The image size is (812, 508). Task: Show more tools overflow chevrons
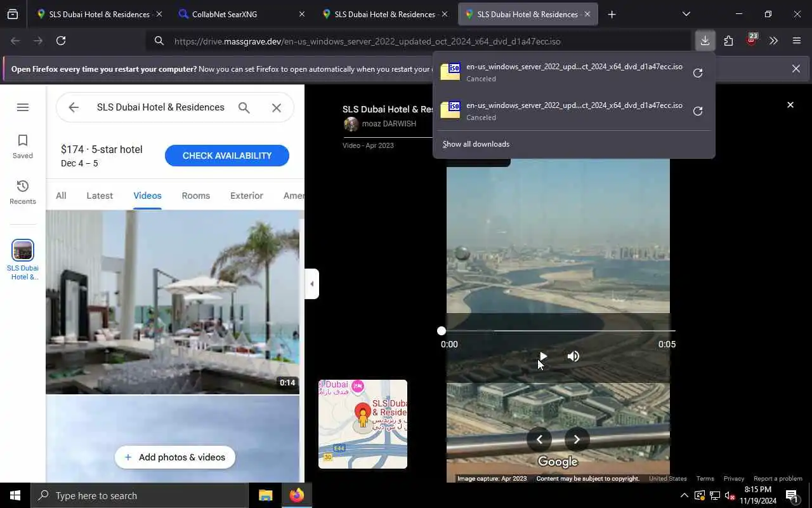[x=773, y=41]
